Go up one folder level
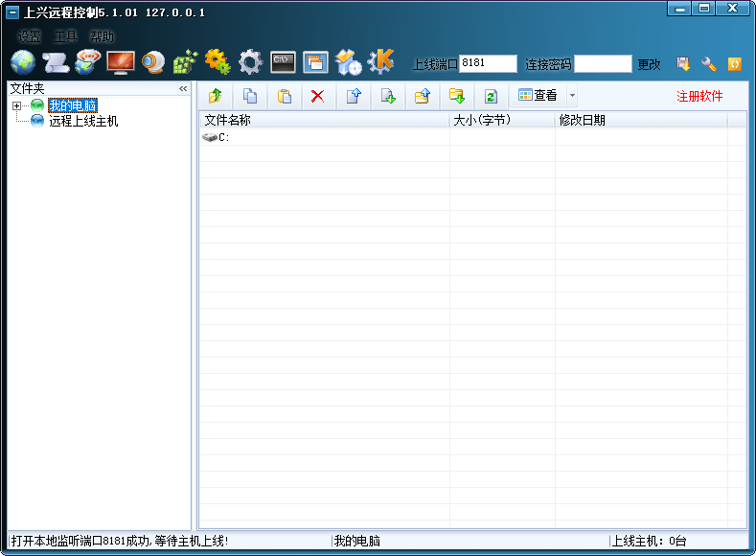 pyautogui.click(x=215, y=96)
